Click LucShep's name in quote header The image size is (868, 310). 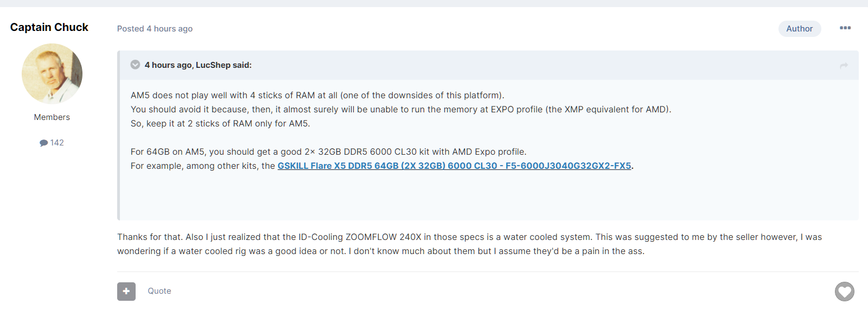click(213, 65)
